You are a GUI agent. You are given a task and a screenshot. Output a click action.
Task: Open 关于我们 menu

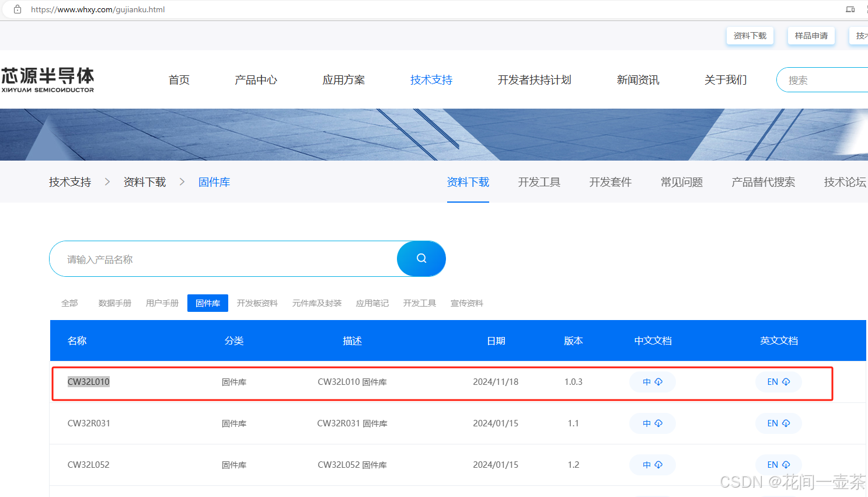tap(726, 80)
